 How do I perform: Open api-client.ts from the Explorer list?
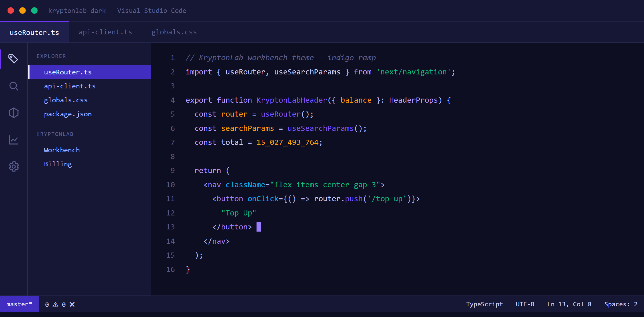pos(90,86)
